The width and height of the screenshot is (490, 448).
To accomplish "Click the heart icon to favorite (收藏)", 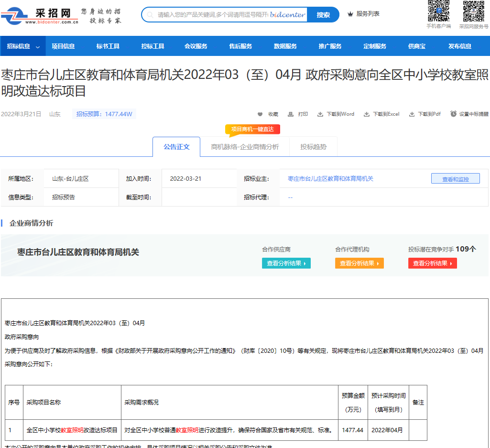I will click(260, 114).
